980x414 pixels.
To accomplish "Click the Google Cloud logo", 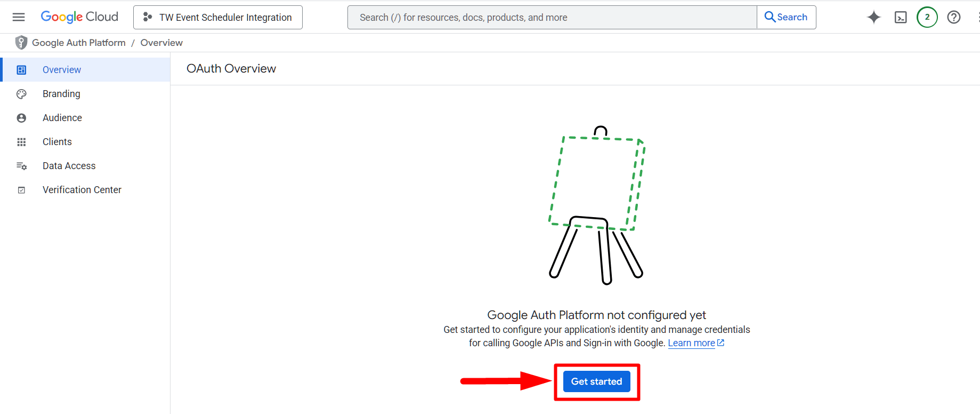I will (x=79, y=17).
